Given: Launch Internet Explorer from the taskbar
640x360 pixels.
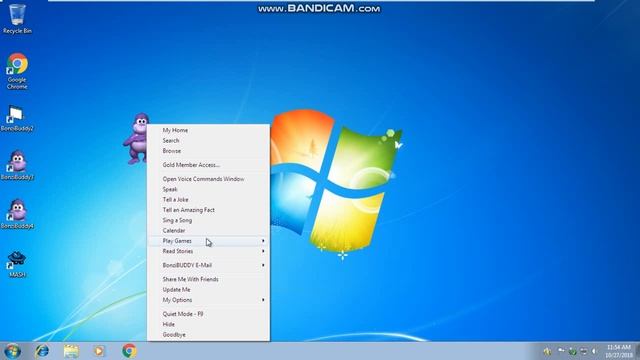Looking at the screenshot, I should pyautogui.click(x=42, y=351).
